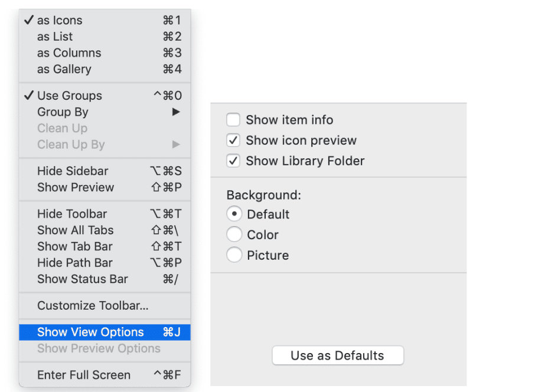Screen dimensions: 535x392
Task: Uncheck 'Show Library Folder' checkbox
Action: tap(233, 161)
